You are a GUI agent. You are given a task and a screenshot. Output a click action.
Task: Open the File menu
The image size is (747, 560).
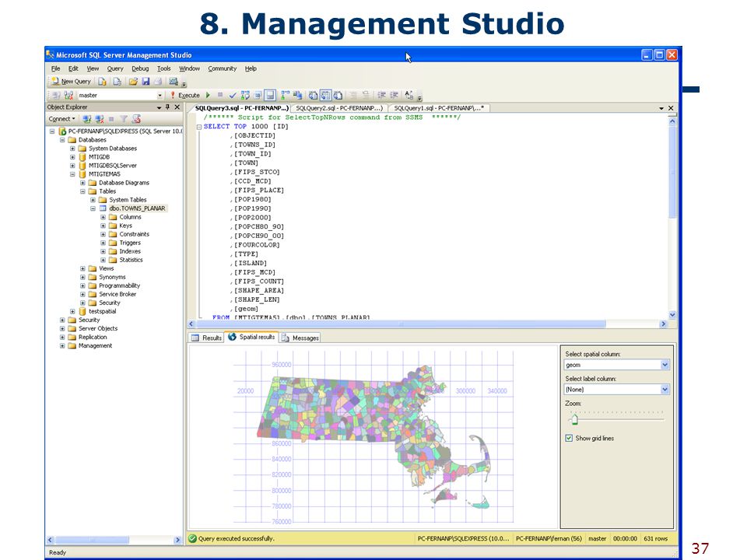56,68
